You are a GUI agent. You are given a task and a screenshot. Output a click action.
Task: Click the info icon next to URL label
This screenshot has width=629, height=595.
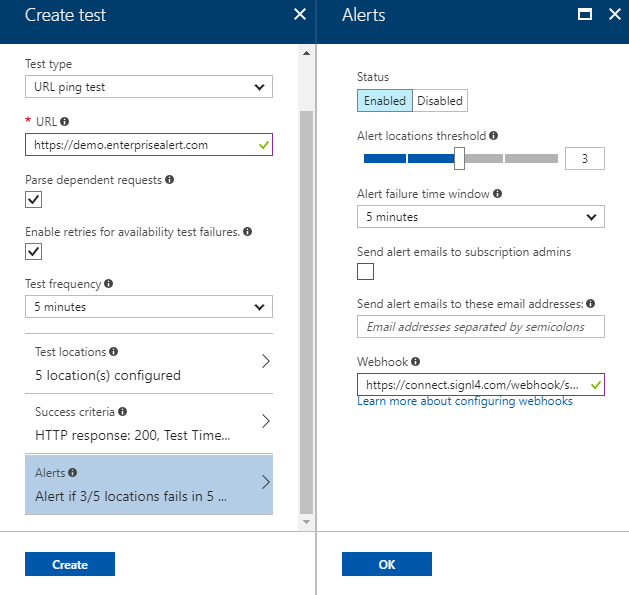65,121
